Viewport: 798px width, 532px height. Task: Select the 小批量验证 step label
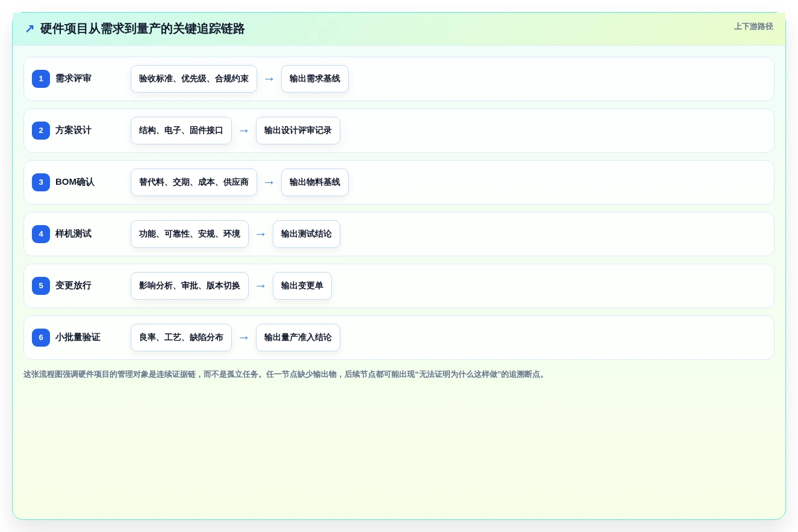(x=78, y=338)
